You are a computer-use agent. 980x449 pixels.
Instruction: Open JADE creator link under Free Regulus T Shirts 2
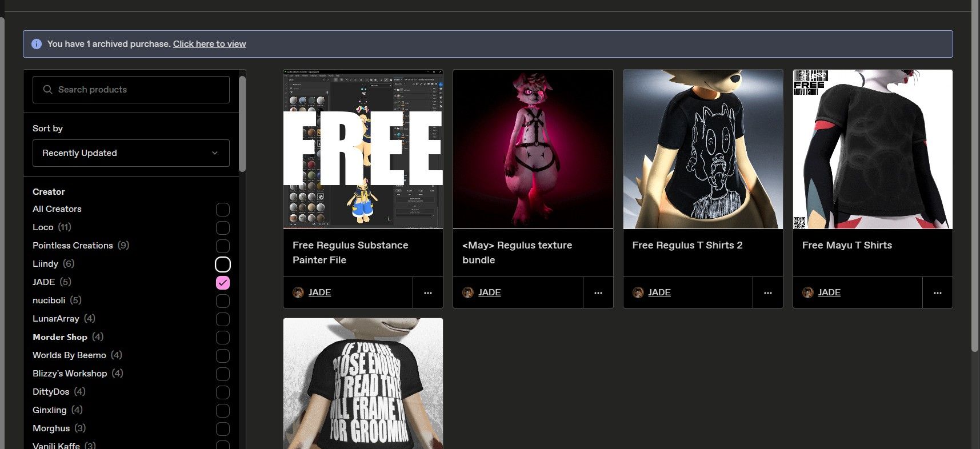coord(659,292)
